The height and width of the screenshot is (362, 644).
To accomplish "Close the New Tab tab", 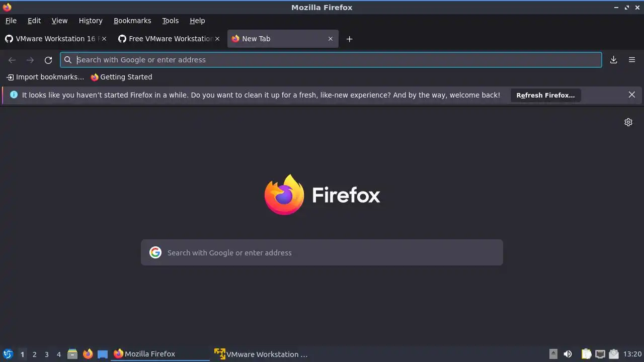I will [x=331, y=39].
